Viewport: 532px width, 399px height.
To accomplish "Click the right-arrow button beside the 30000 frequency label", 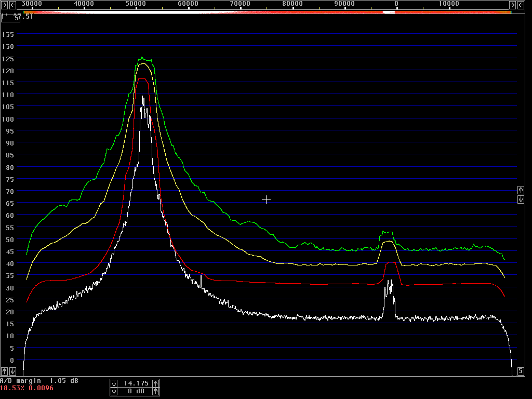I will 4,5.
